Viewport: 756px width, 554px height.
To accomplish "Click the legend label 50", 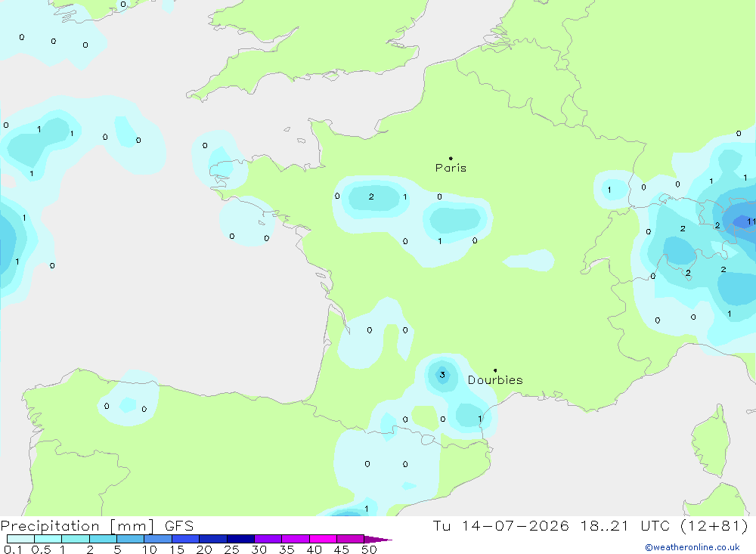I will (369, 549).
